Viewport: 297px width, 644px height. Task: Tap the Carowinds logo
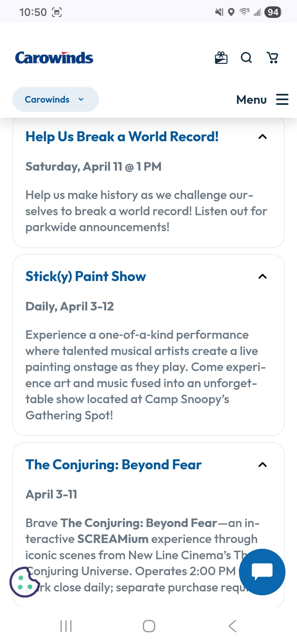click(54, 58)
